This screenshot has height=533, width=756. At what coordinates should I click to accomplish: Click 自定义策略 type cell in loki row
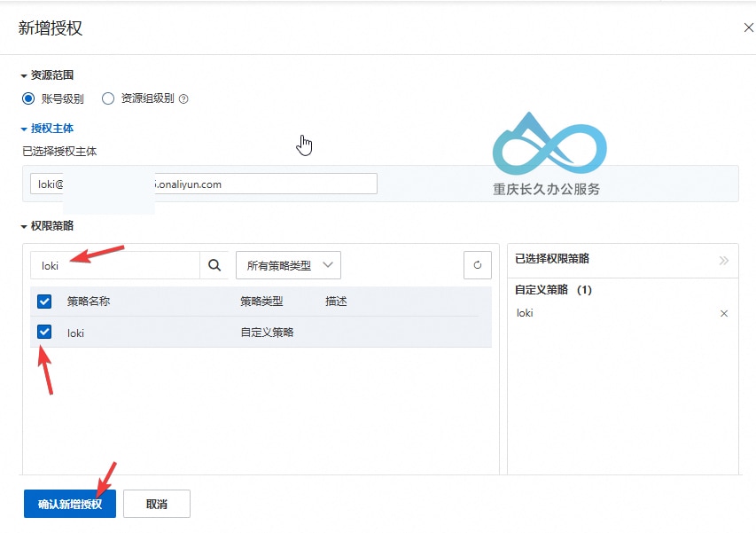[267, 333]
